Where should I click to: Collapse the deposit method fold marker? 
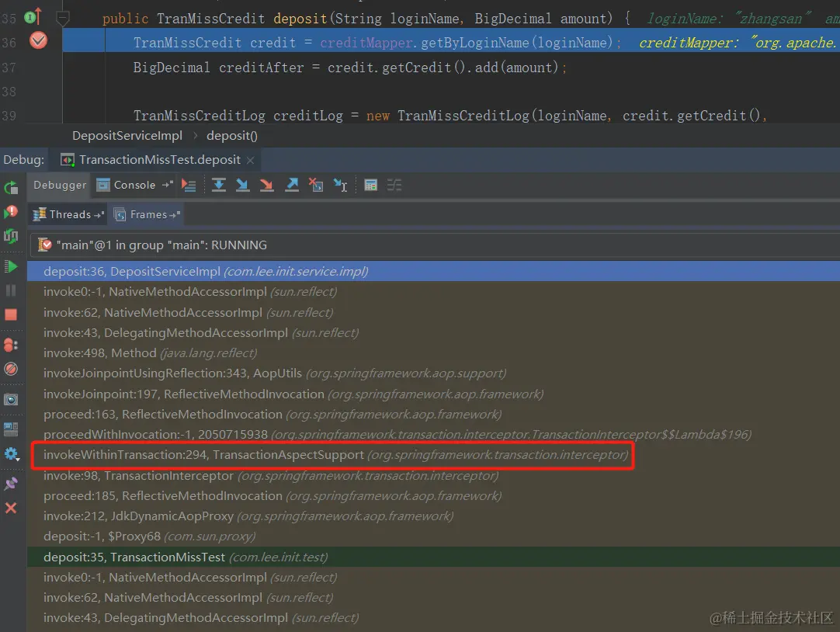63,19
